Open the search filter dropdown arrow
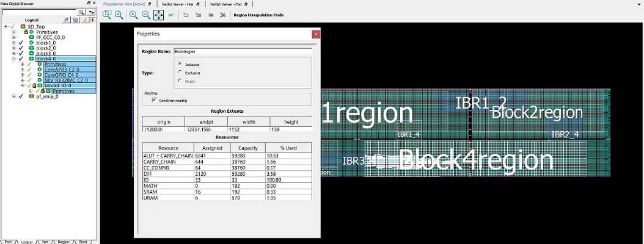This screenshot has height=244, width=644. pos(91,12)
